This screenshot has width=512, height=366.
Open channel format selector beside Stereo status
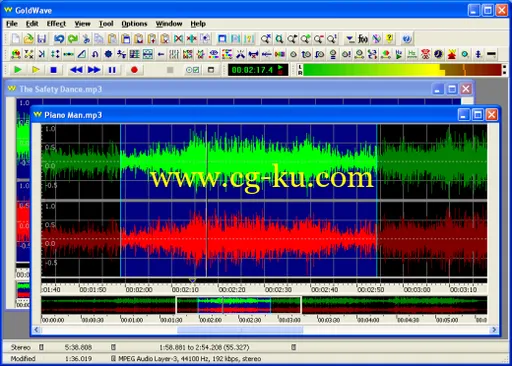tap(41, 347)
